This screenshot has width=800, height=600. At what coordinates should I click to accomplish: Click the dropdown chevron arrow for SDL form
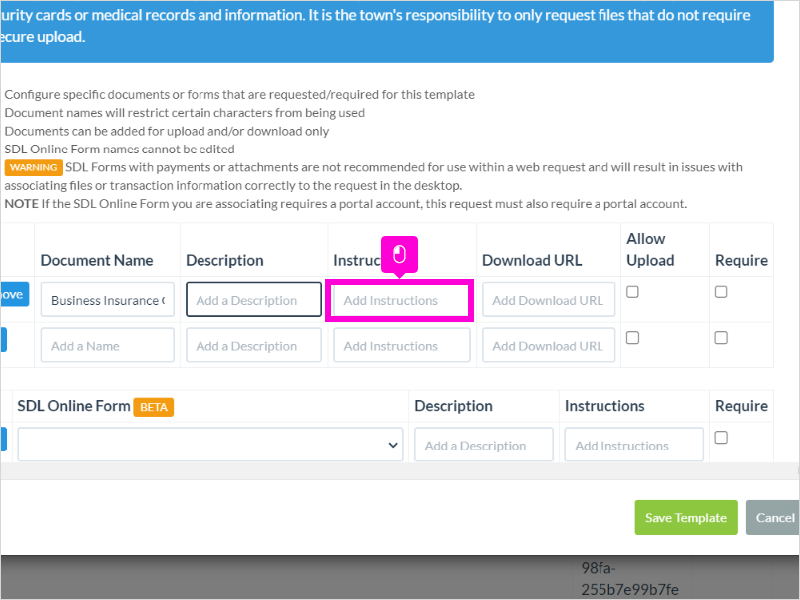[392, 445]
